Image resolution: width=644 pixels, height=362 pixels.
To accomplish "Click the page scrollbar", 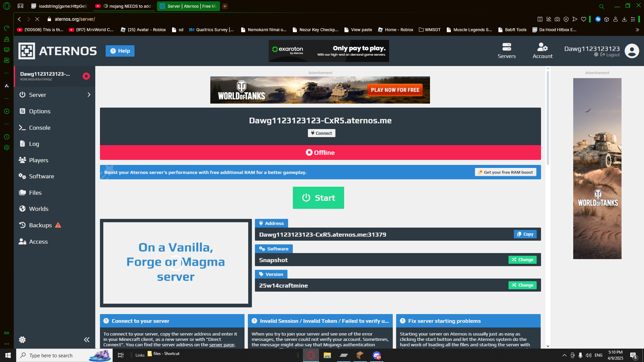I will tap(548, 117).
